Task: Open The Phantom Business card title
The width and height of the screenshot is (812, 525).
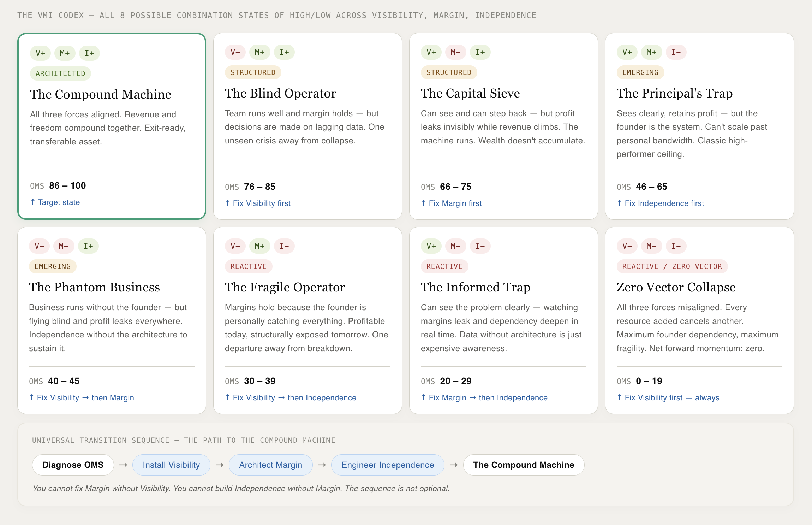Action: pos(94,287)
